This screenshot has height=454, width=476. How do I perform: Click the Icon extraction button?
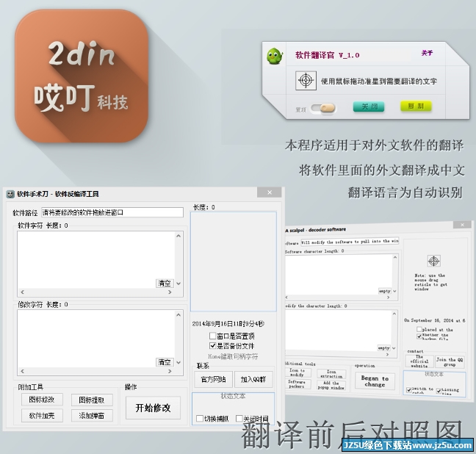331,374
